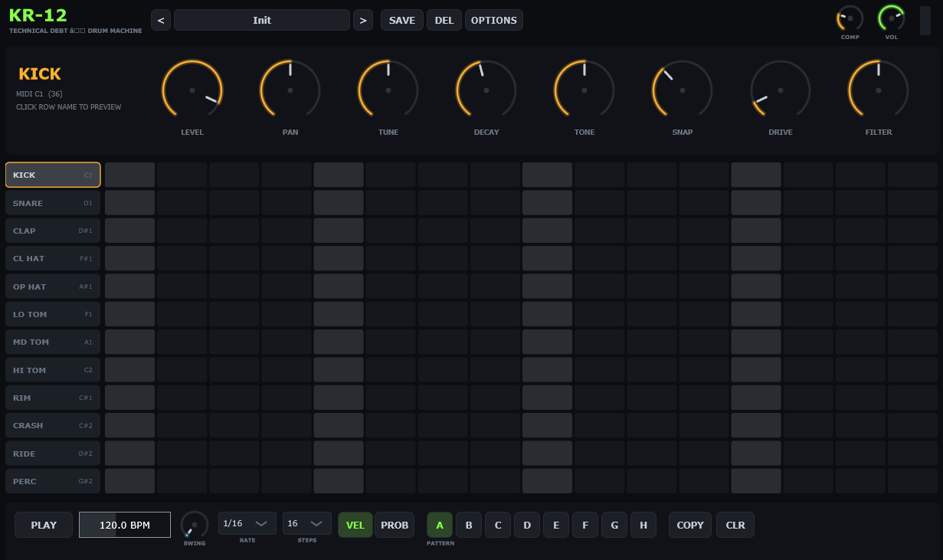Toggle step 5 on the SNARE row

click(339, 203)
